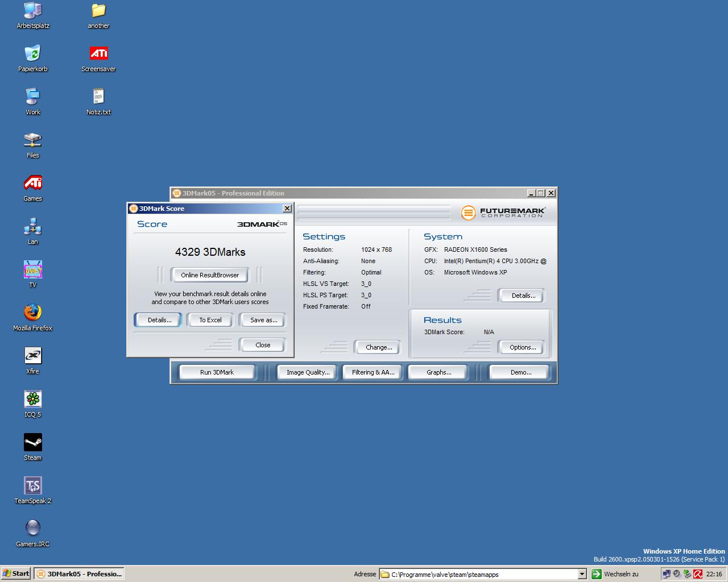Expand the address bar dropdown arrow
728x582 pixels.
[x=582, y=574]
